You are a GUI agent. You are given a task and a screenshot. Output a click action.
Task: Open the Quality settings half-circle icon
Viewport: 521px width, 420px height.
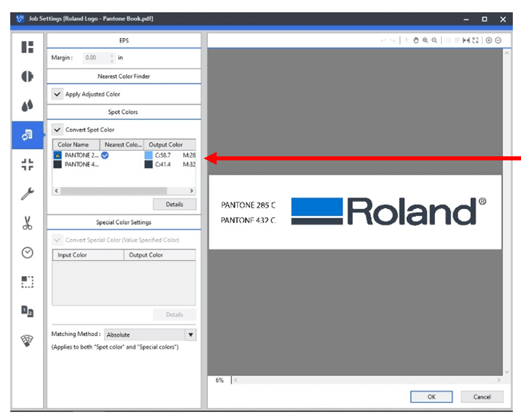pyautogui.click(x=27, y=76)
